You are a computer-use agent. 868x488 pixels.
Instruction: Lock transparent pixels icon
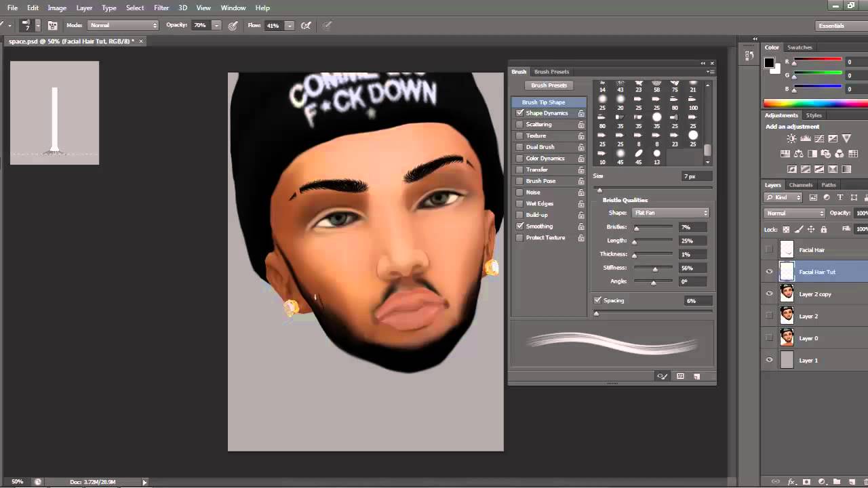(x=786, y=229)
